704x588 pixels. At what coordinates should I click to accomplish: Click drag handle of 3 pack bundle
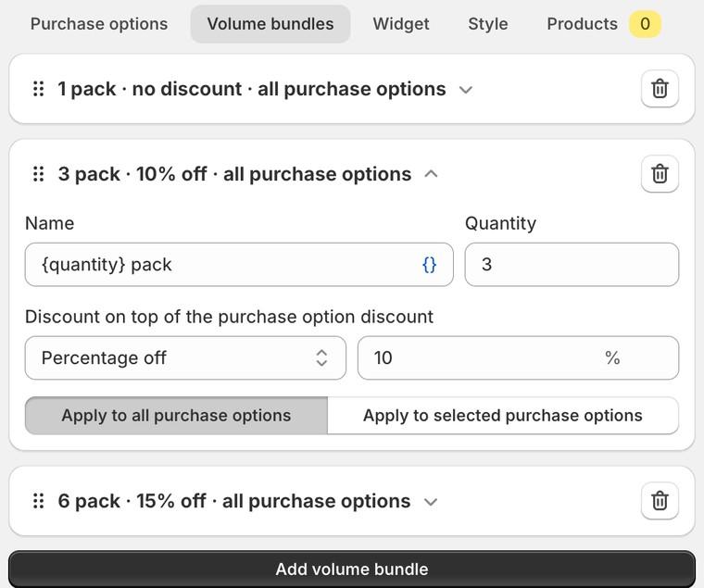pos(39,174)
